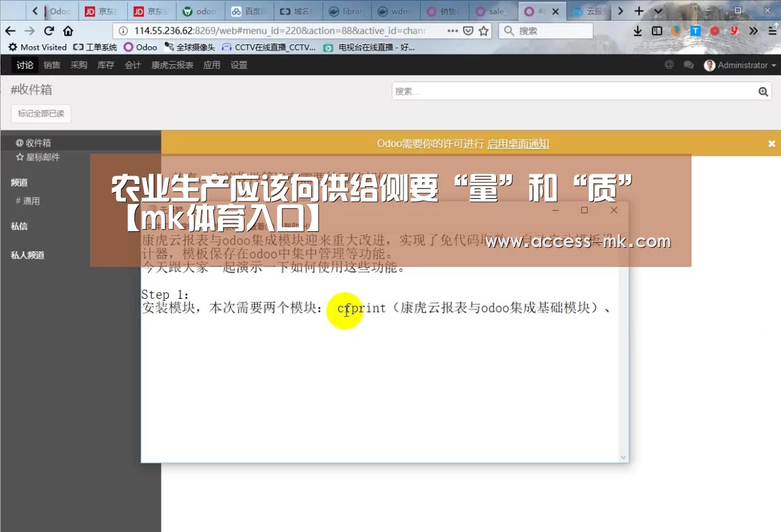The height and width of the screenshot is (532, 781).
Task: Switch to the 域名 tab
Action: pyautogui.click(x=297, y=11)
